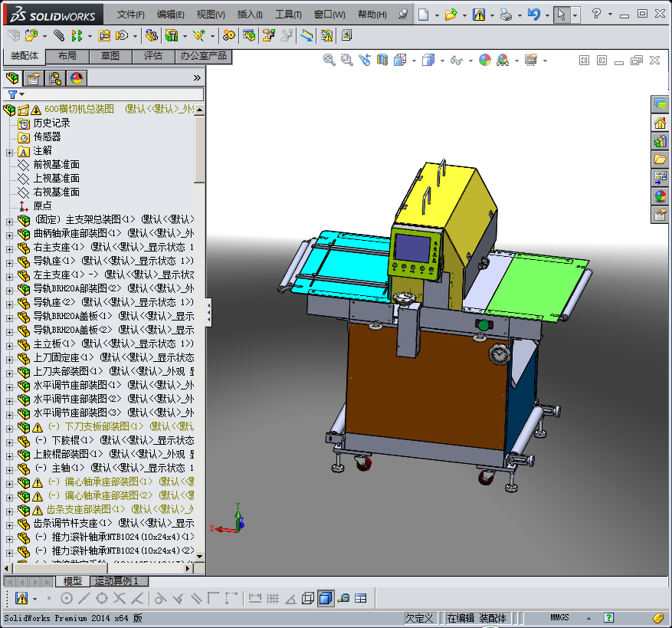Click the double-chevron expand manager tabs button
Screen dimensions: 672x628
coord(197,78)
